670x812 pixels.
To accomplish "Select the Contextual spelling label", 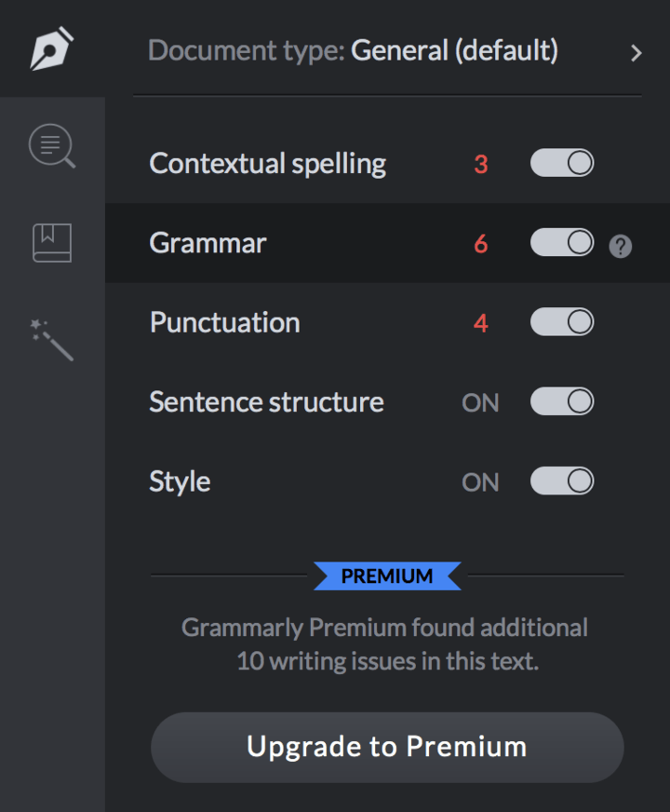I will point(268,164).
